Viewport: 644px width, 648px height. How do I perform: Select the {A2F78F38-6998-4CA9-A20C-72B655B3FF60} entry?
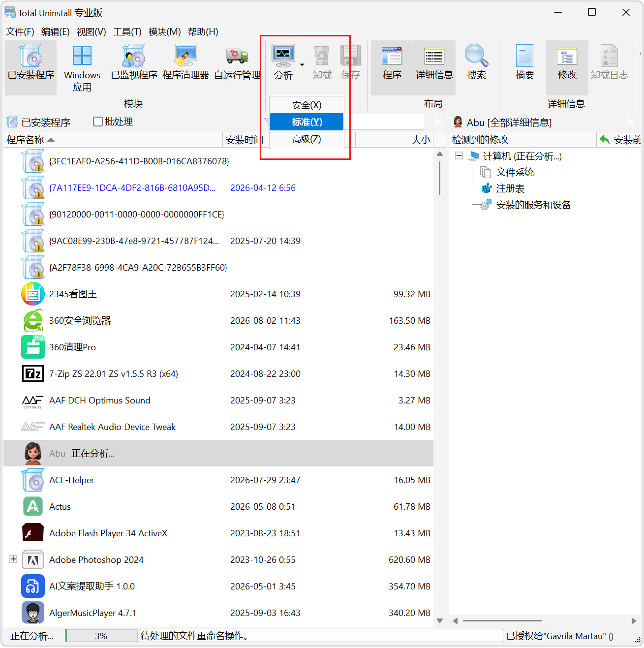(x=138, y=267)
